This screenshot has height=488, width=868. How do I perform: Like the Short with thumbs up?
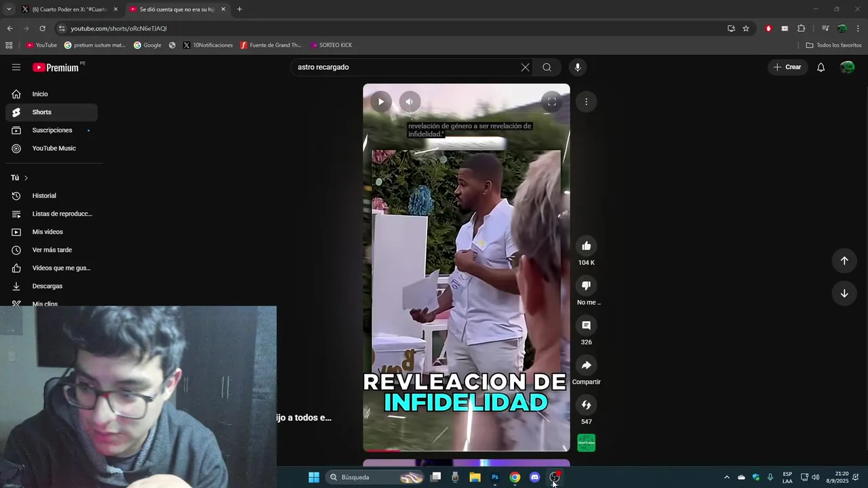587,246
